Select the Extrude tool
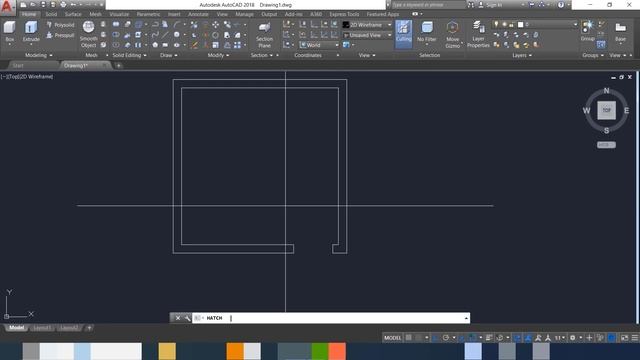Image resolution: width=640 pixels, height=360 pixels. point(31,32)
